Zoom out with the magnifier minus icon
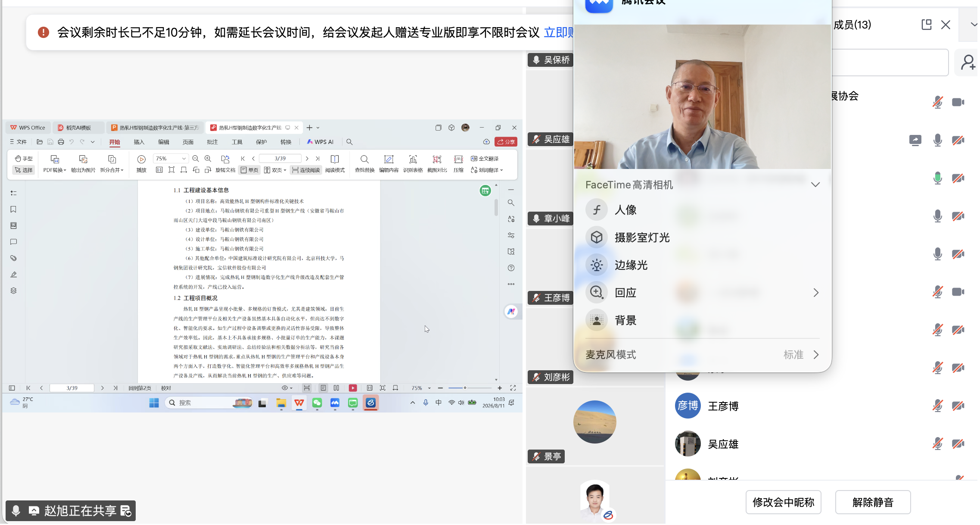980x525 pixels. 196,159
